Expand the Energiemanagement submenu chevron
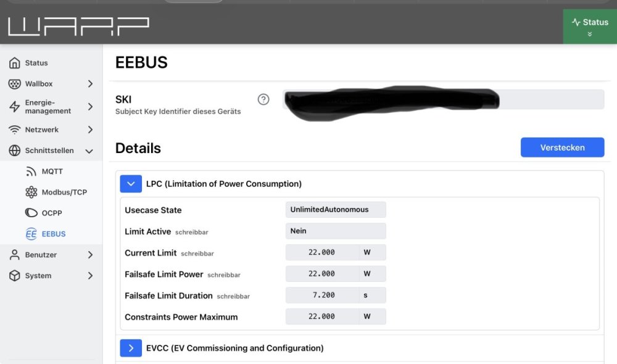 click(x=90, y=107)
